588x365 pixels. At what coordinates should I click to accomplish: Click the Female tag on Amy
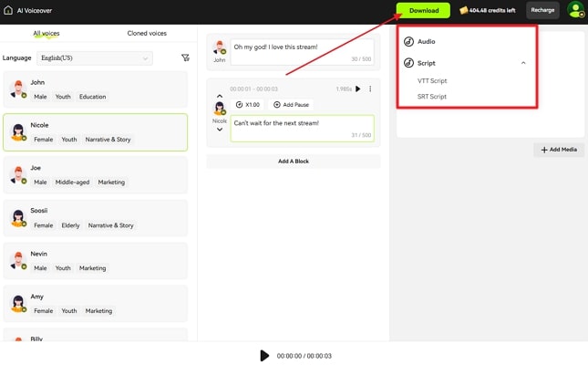point(43,311)
